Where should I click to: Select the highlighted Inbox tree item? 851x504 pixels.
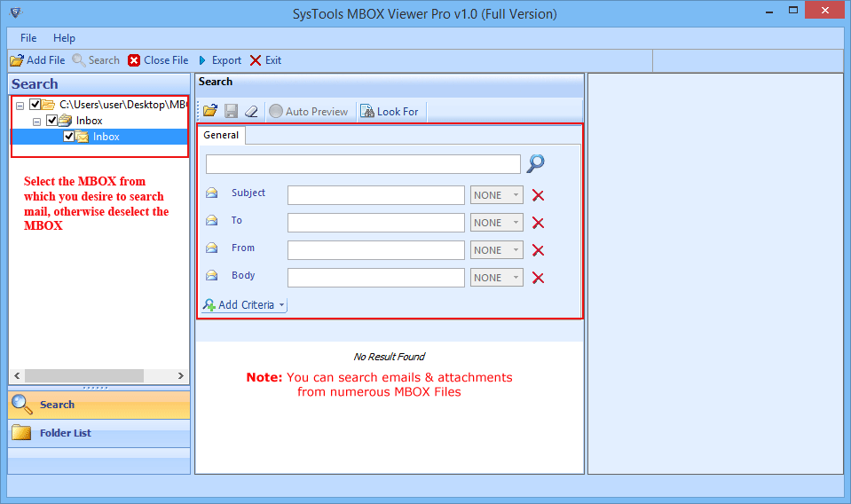click(106, 137)
